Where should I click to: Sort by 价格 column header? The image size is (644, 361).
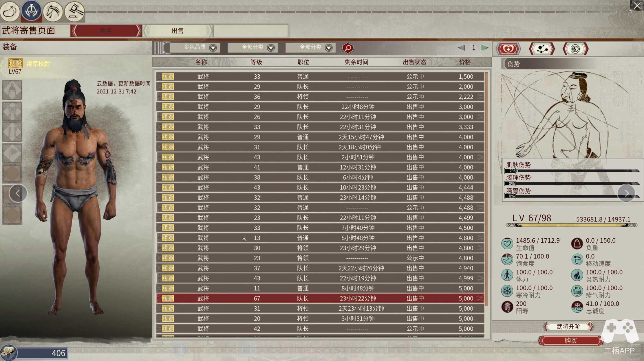tap(465, 62)
